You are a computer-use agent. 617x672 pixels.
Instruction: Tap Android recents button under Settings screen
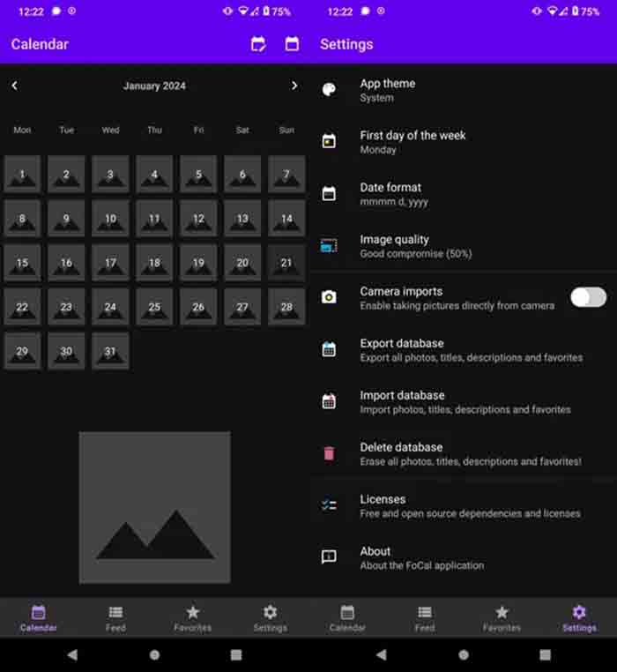(x=545, y=655)
